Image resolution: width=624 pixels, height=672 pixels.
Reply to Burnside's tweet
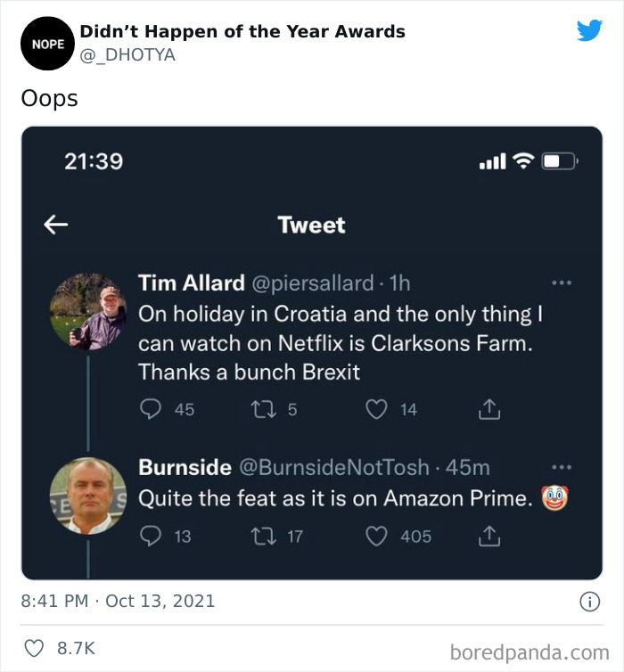(x=149, y=536)
